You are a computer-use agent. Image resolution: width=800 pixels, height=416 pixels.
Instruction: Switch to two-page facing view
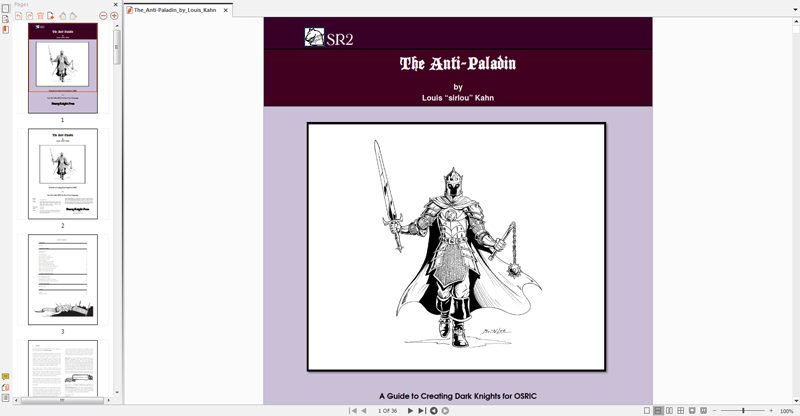[x=669, y=411]
